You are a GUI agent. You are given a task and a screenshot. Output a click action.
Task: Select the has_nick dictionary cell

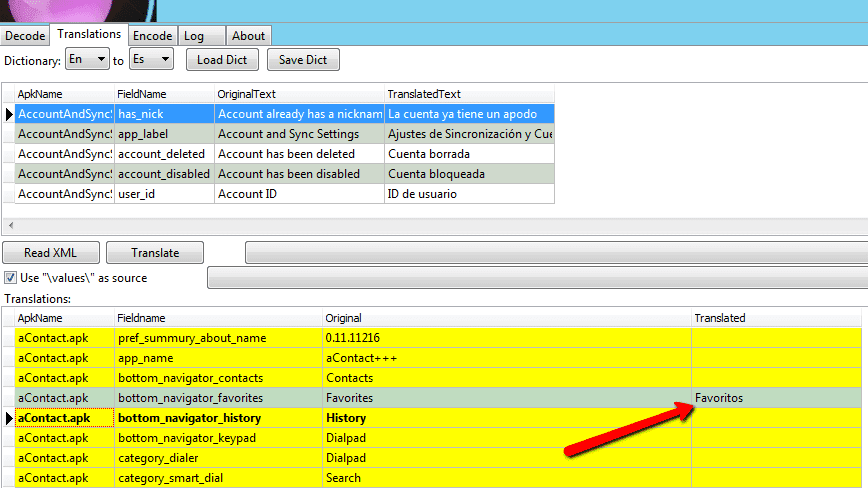click(164, 114)
